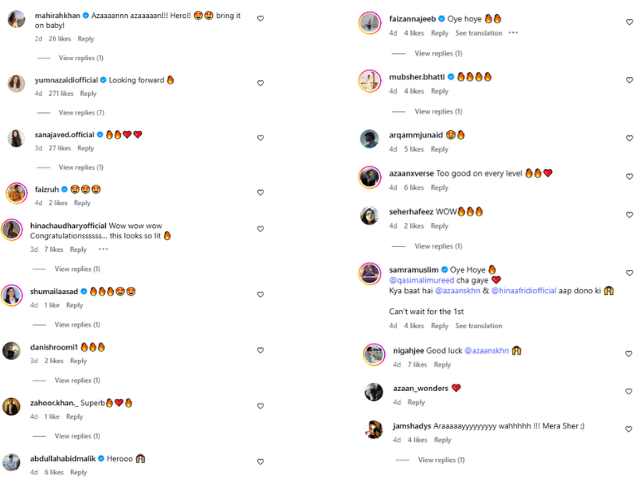The width and height of the screenshot is (640, 480).
Task: Show replies under seherhafeez's comment
Action: pyautogui.click(x=438, y=246)
